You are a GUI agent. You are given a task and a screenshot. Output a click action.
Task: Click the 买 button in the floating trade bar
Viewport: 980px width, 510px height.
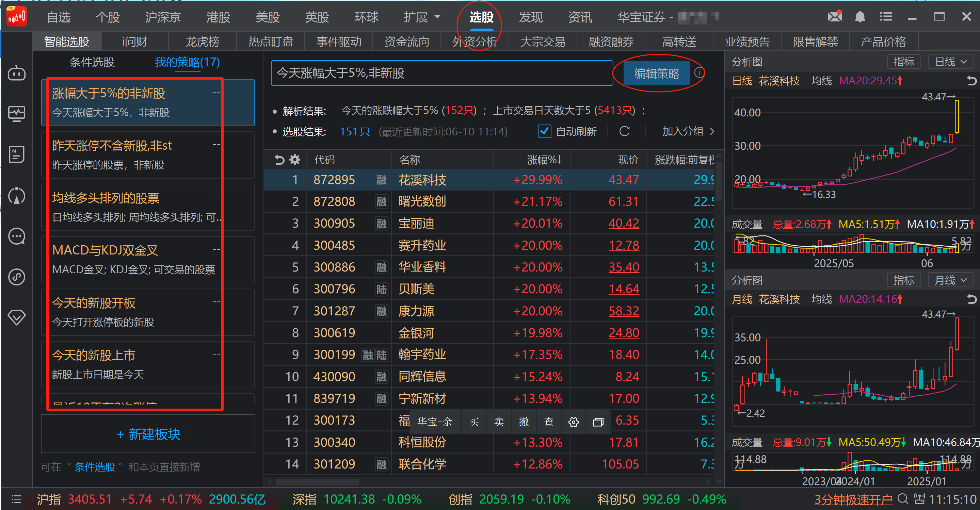coord(474,422)
